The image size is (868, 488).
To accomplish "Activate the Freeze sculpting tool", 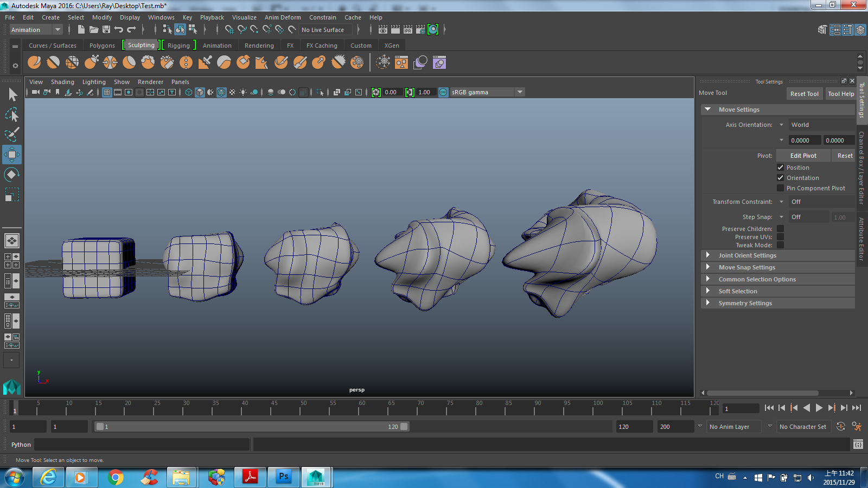I will click(357, 62).
